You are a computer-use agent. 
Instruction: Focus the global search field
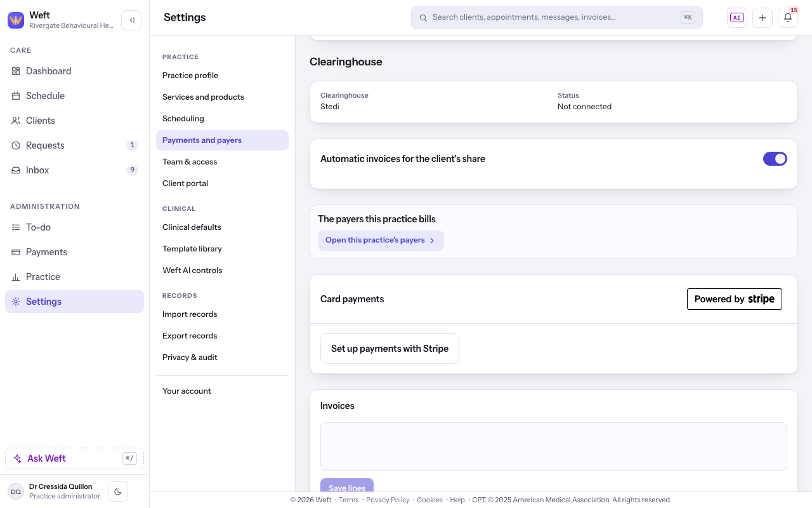pyautogui.click(x=557, y=18)
